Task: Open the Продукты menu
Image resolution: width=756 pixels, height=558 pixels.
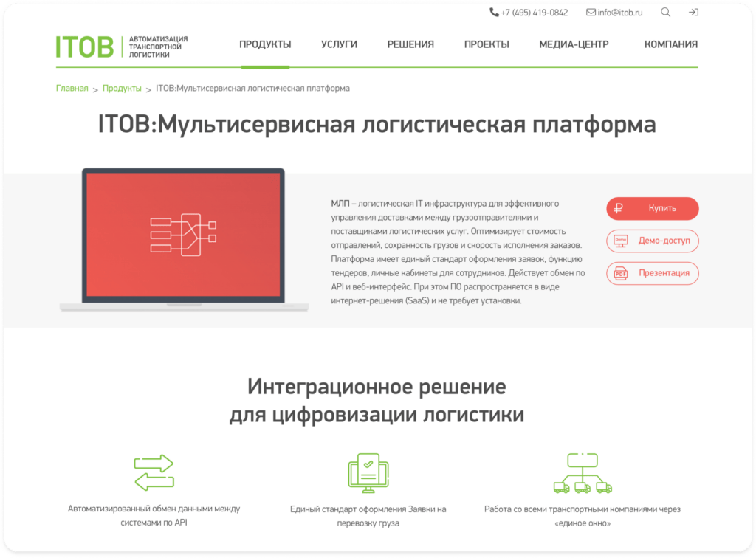Action: pyautogui.click(x=265, y=44)
